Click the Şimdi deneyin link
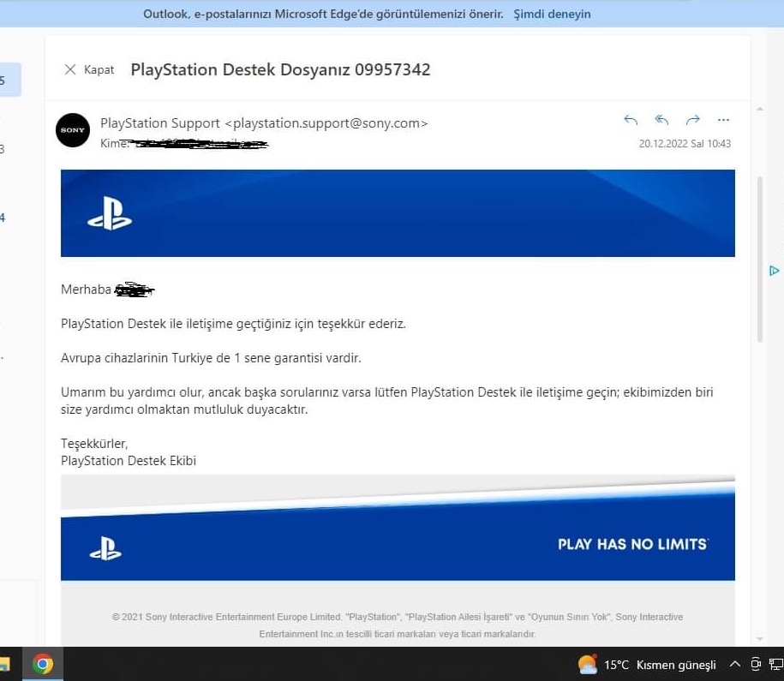Screen dimensions: 784x681 pos(552,14)
